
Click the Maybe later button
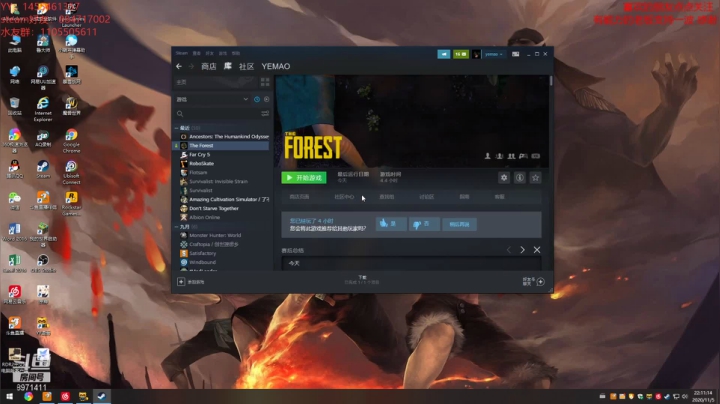coord(459,224)
